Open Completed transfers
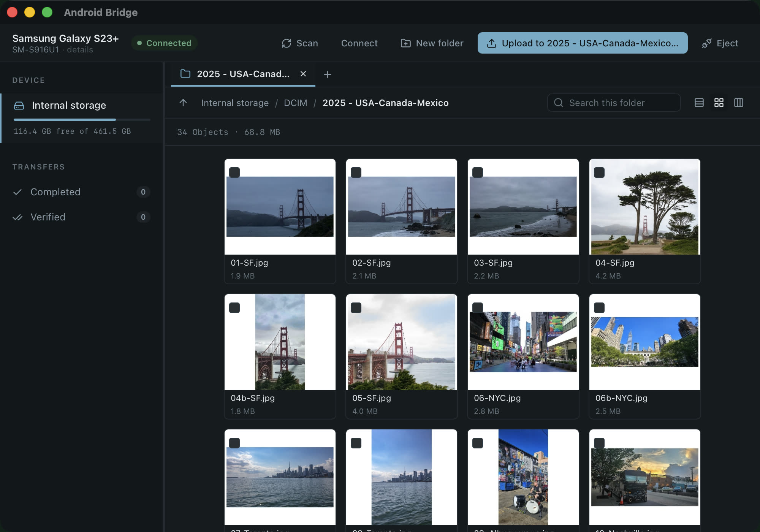The width and height of the screenshot is (760, 532). coord(82,192)
